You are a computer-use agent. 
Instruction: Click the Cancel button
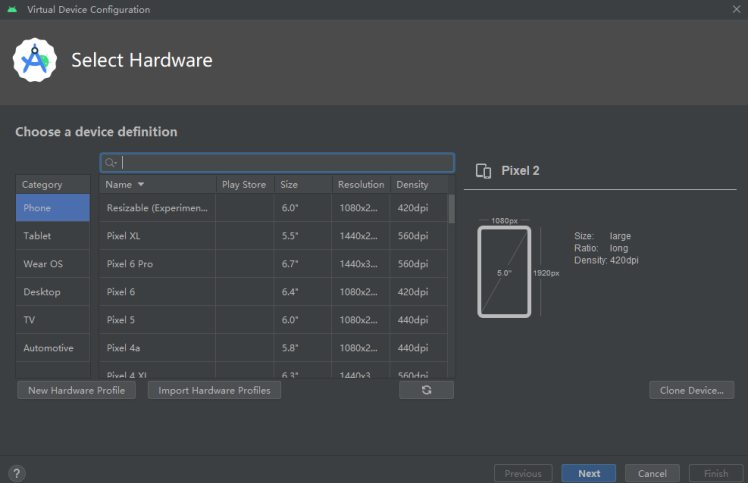(x=652, y=473)
